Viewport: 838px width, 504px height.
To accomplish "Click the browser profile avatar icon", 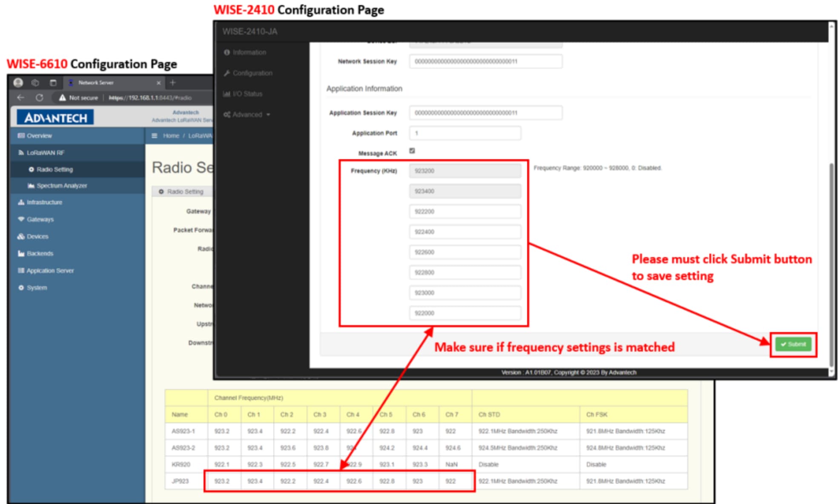I will [18, 83].
